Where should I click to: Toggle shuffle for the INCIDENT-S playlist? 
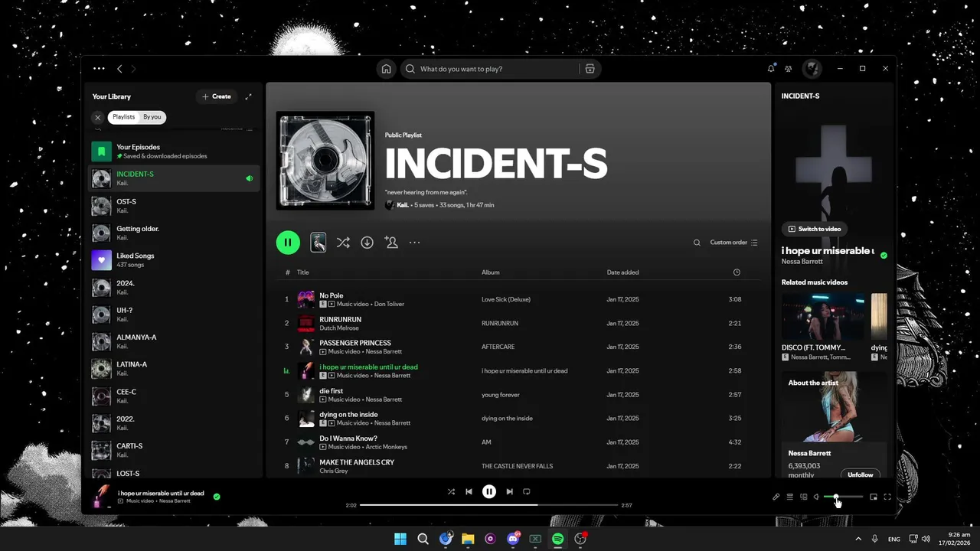click(343, 243)
